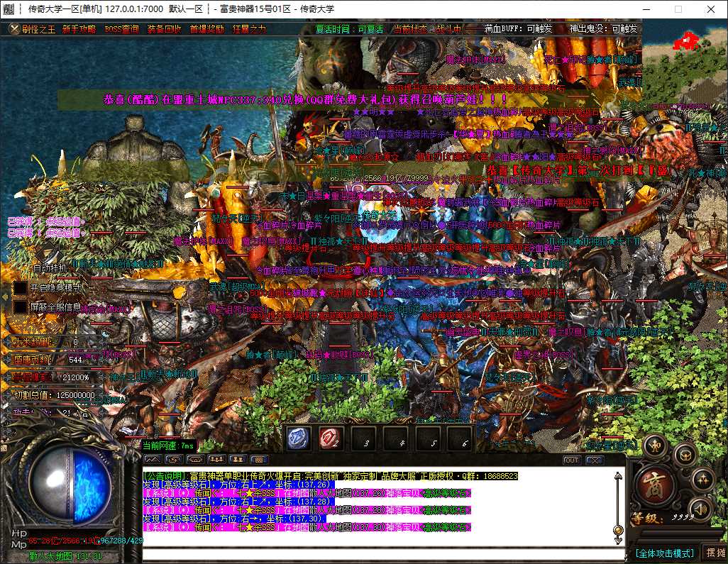Collapse left side panel with yellow arrow
The width and height of the screenshot is (728, 564).
5,296
